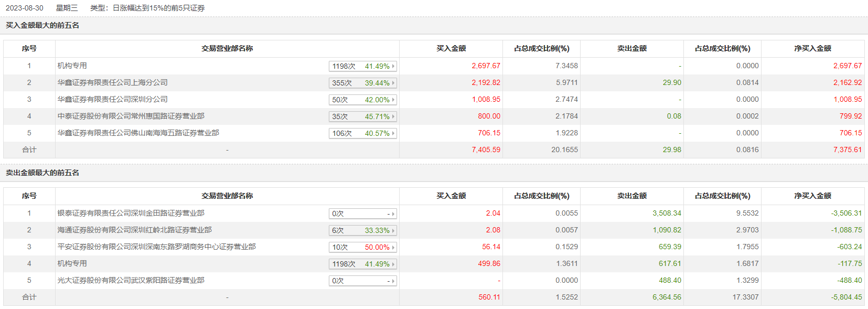This screenshot has width=868, height=309.
Task: Open 华鑫证券佛山南海海五路营业部 link
Action: (138, 133)
